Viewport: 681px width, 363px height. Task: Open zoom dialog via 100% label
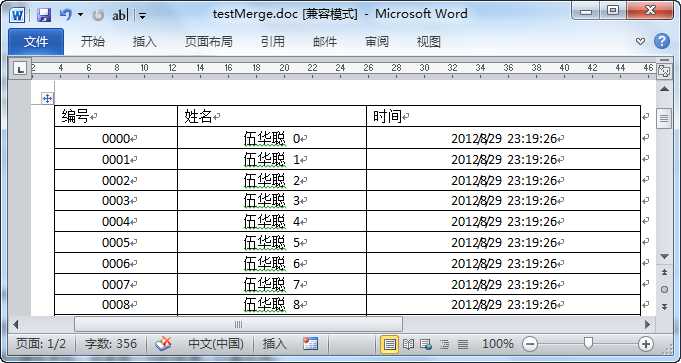coord(498,344)
